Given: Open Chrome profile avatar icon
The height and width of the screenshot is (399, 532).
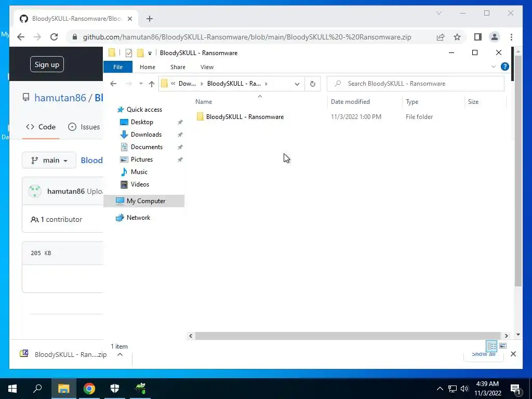Looking at the screenshot, I should tap(495, 37).
